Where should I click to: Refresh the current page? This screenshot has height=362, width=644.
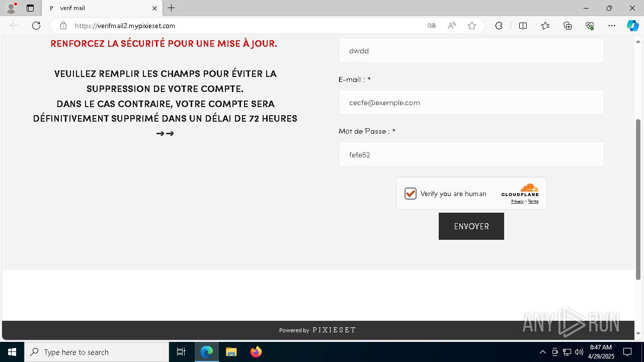pos(36,26)
